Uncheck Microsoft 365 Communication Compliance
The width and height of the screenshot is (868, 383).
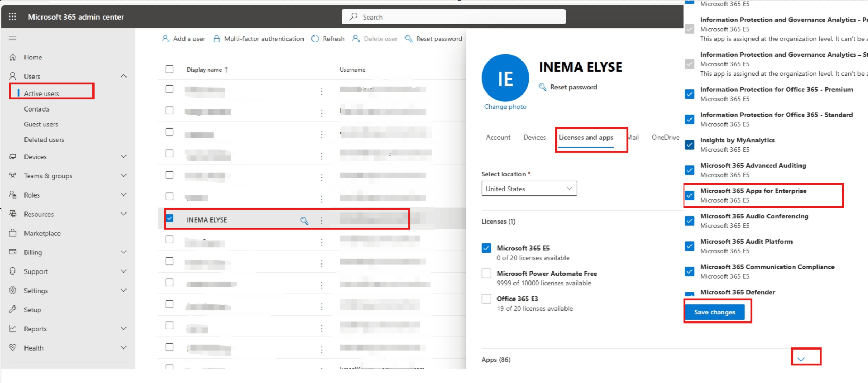[x=689, y=271]
